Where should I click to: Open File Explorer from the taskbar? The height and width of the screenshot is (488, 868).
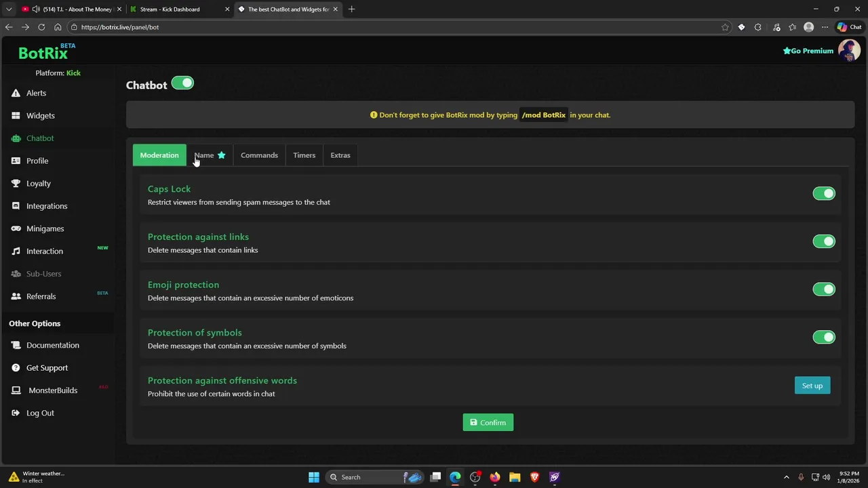tap(515, 477)
